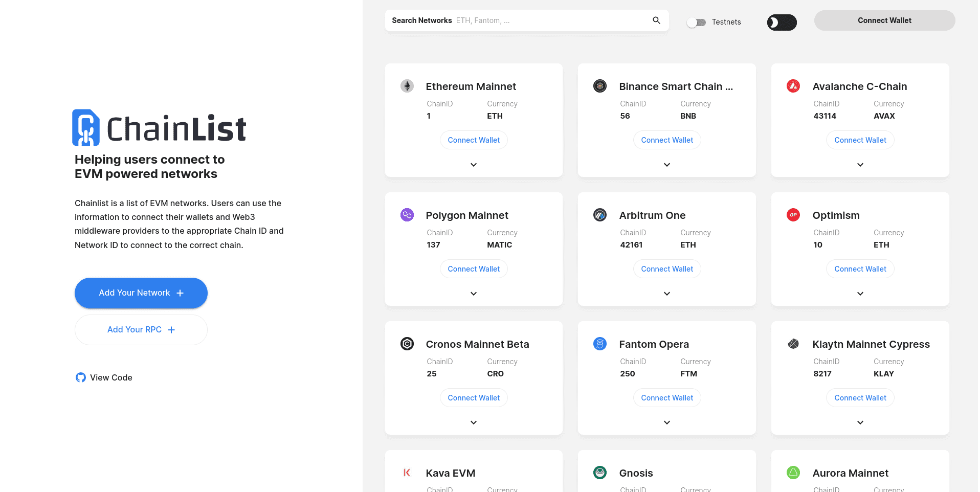Click the Polygon Mainnet logo icon
The image size is (980, 492).
click(407, 215)
